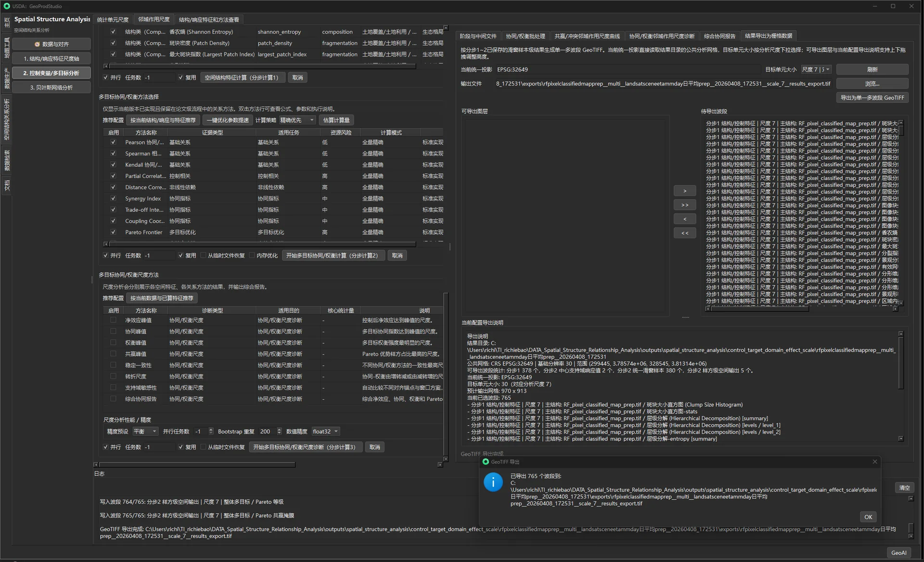Expand the 目标单元大小 尺度 7 dropdown
Viewport: 924px width, 562px height.
tap(816, 70)
